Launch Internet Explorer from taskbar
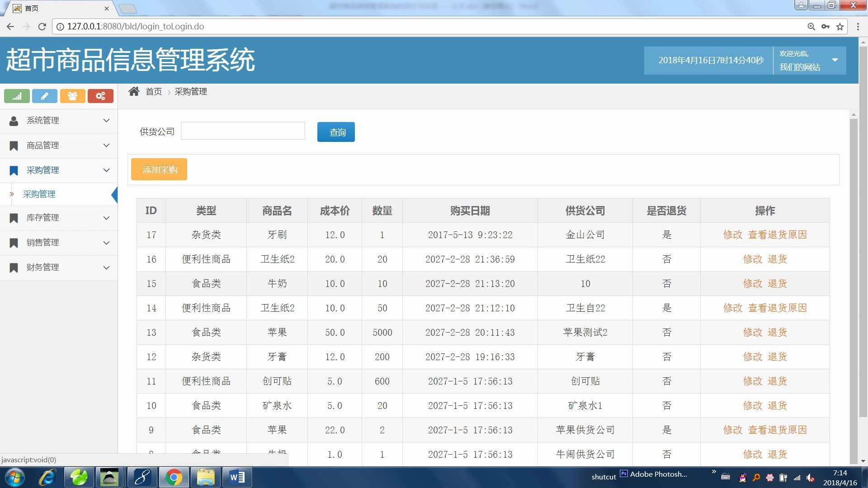Image resolution: width=868 pixels, height=488 pixels. pos(47,477)
